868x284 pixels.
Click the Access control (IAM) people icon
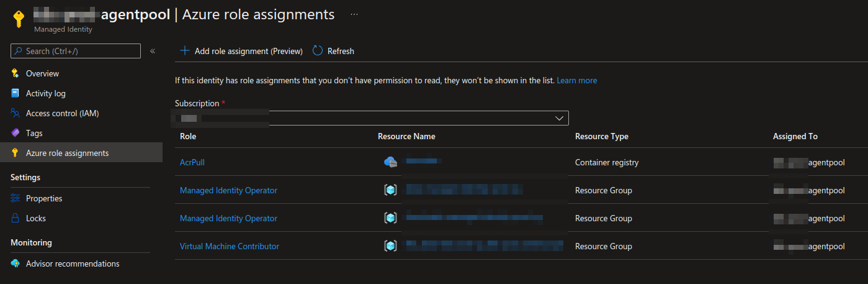point(15,113)
